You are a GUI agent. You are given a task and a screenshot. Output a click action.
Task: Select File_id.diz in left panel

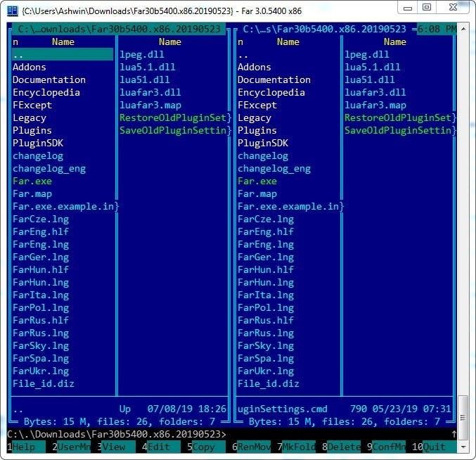[44, 384]
